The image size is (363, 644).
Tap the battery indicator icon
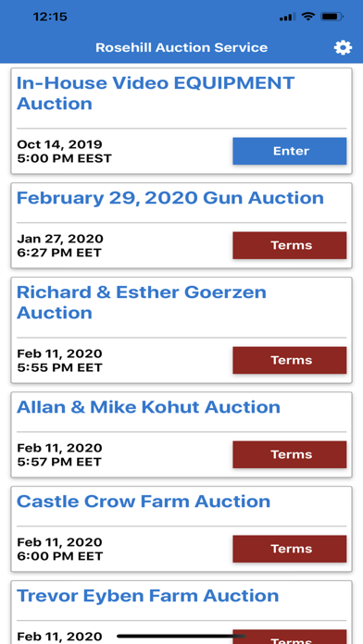(x=332, y=17)
